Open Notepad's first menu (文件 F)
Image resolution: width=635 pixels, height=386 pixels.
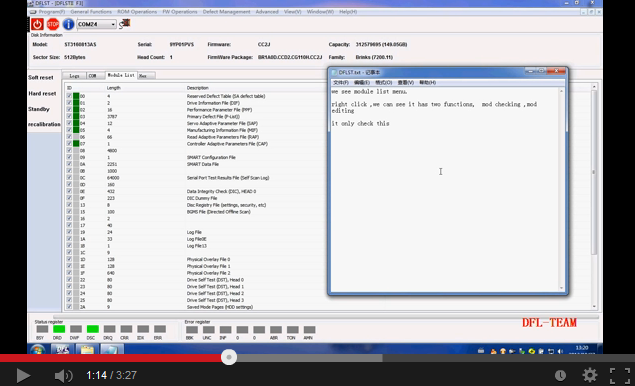point(341,83)
